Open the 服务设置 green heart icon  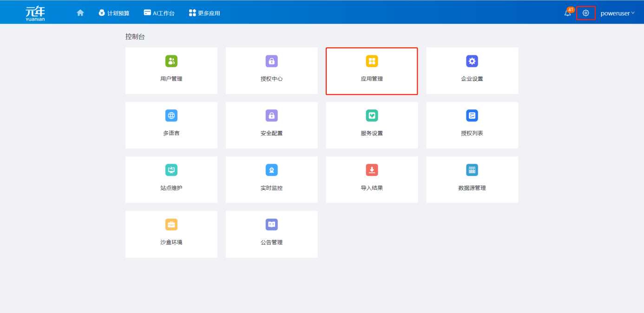click(x=372, y=116)
